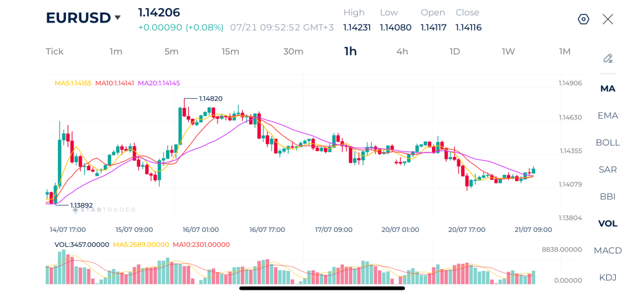Image resolution: width=644 pixels, height=296 pixels.
Task: Toggle the MA indicator
Action: coord(608,89)
